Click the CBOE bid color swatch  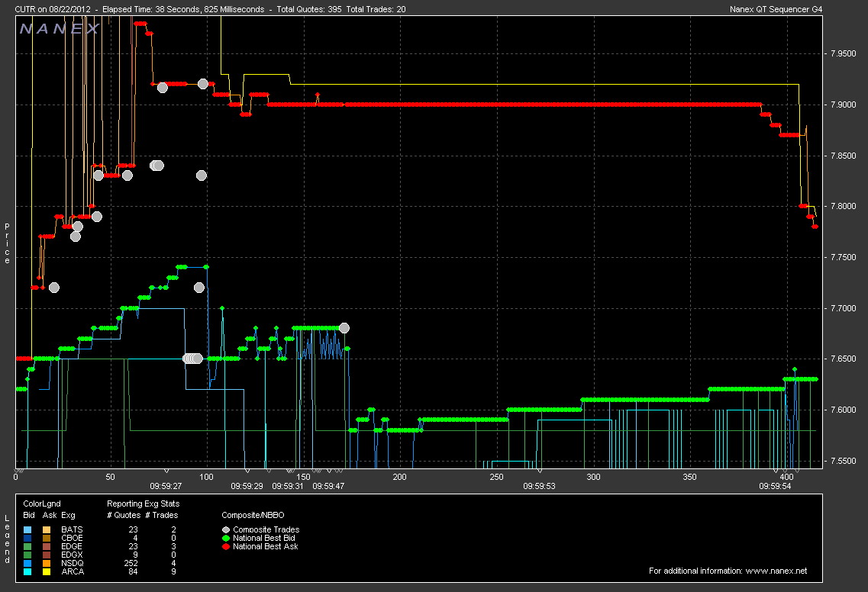(27, 539)
